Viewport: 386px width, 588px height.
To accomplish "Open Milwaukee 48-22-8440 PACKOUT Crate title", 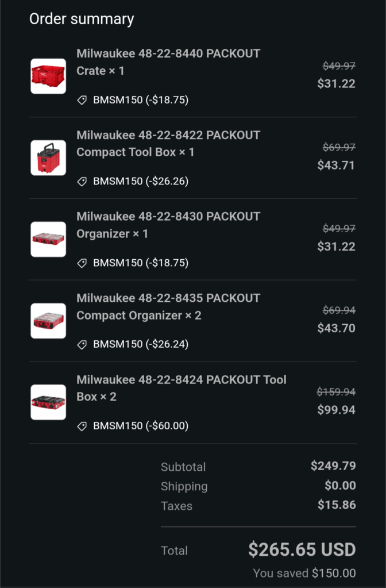I will [168, 62].
